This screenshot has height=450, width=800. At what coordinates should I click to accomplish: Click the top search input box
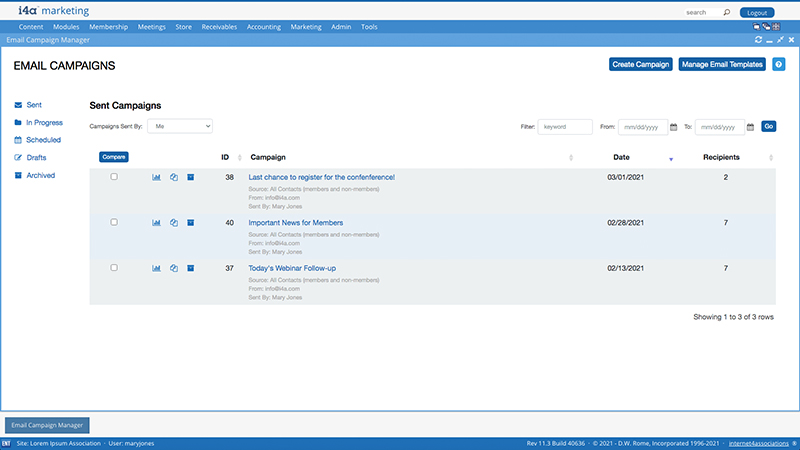[x=702, y=12]
